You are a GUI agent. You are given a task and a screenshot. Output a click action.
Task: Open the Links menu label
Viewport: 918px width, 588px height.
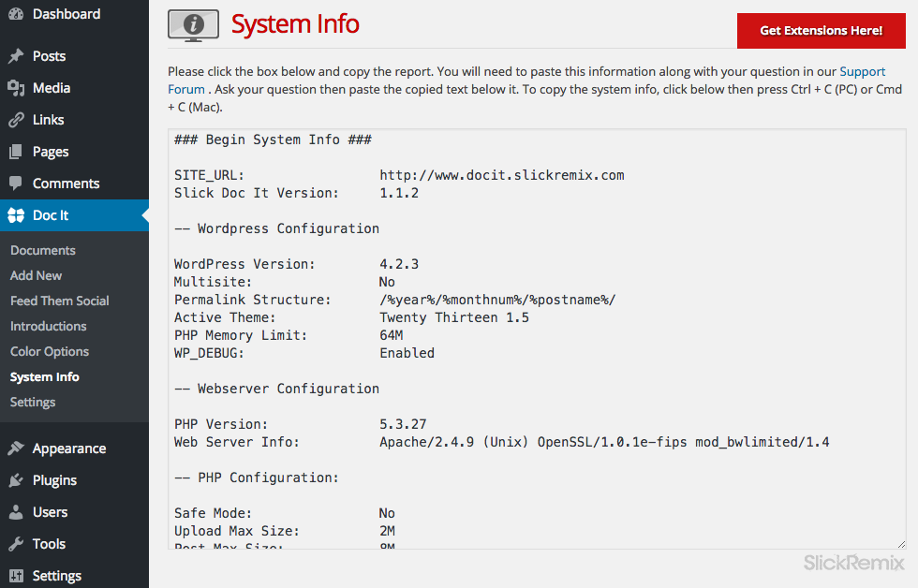point(48,120)
